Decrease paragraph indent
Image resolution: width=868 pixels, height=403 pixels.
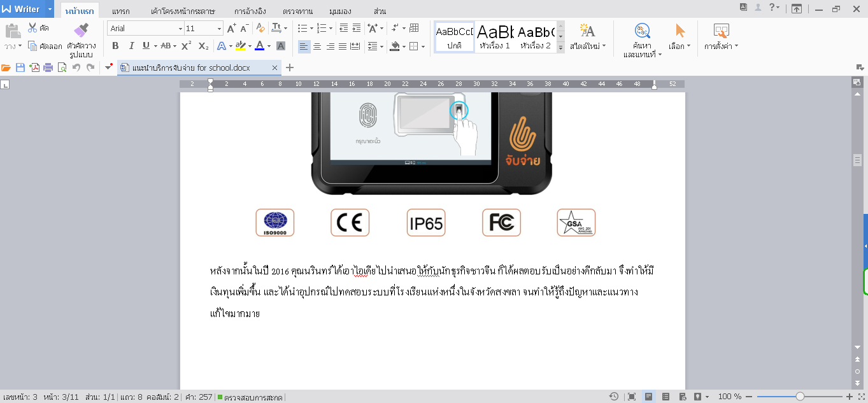pos(344,28)
